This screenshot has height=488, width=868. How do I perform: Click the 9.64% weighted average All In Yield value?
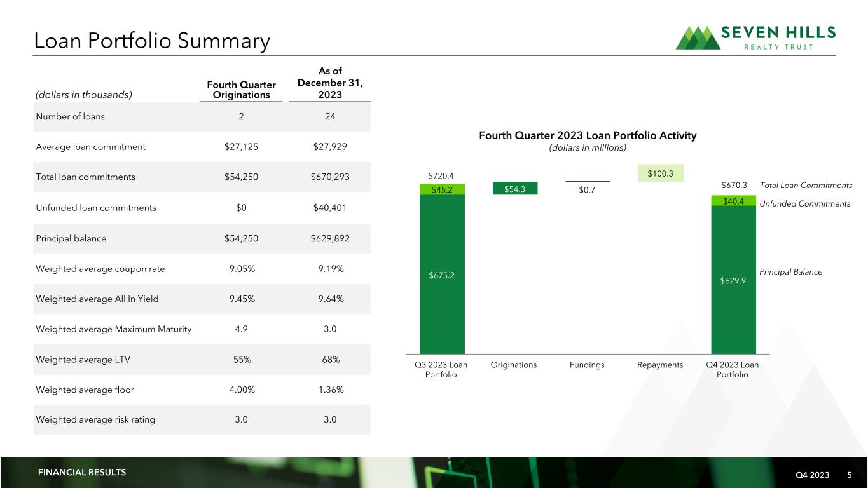329,299
